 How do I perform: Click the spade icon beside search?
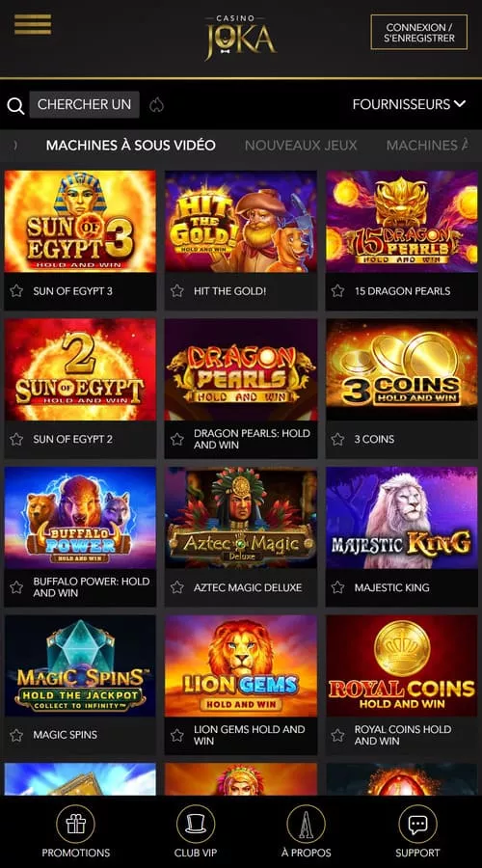[x=156, y=104]
